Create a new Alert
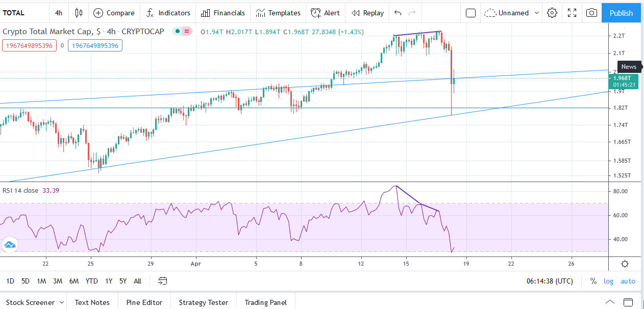The image size is (644, 309). (x=326, y=13)
